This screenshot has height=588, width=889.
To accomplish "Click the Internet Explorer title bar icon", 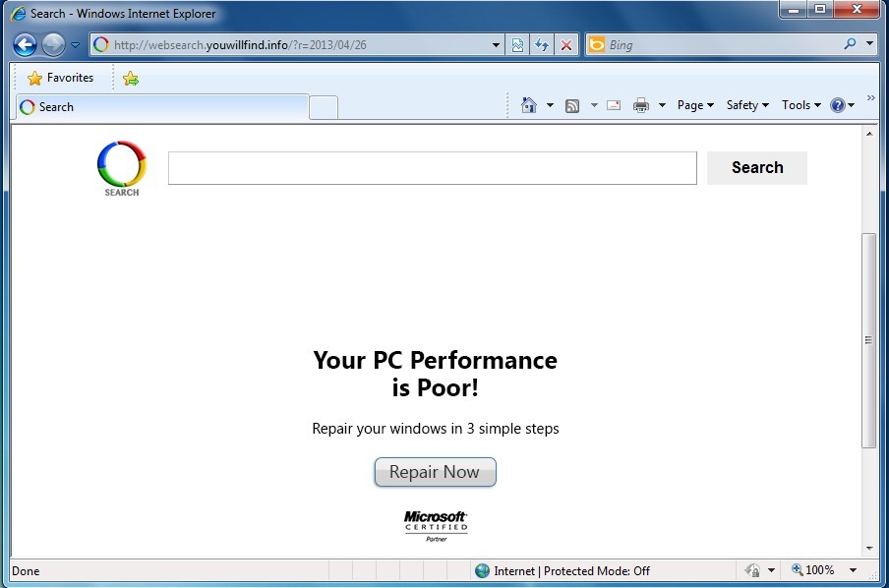I will click(18, 13).
